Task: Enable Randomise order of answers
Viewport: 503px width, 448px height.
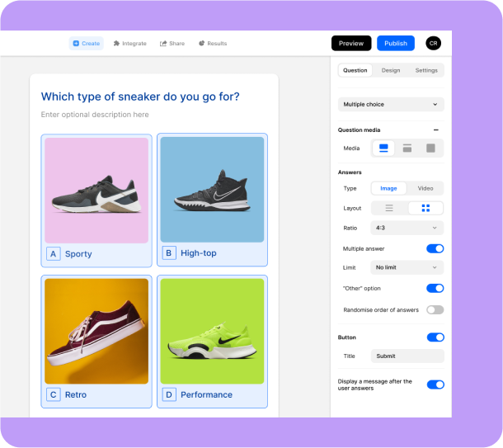Action: (435, 309)
